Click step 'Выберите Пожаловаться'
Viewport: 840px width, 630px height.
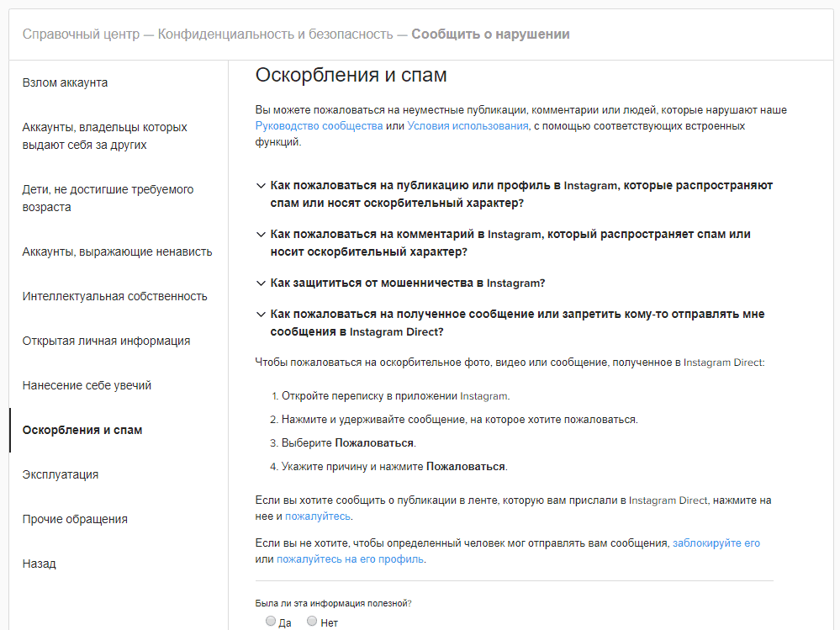[349, 443]
